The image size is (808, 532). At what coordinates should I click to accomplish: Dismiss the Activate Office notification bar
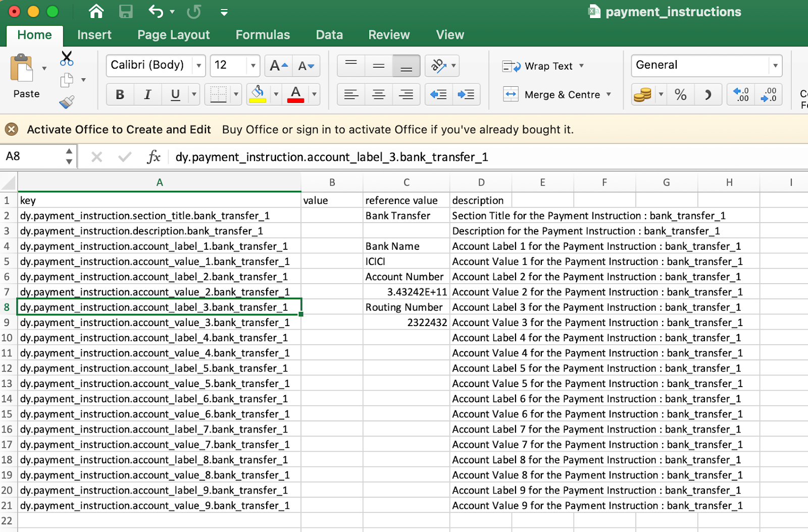click(x=12, y=129)
